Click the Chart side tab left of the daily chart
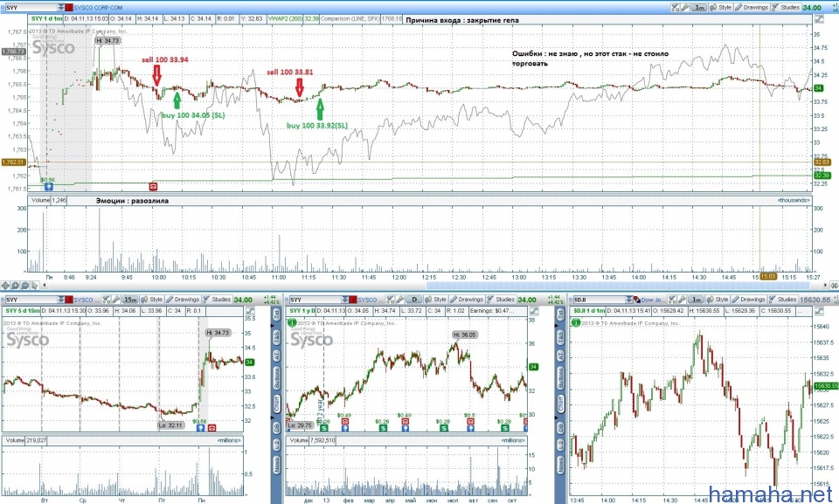The height and width of the screenshot is (504, 839). click(x=277, y=404)
